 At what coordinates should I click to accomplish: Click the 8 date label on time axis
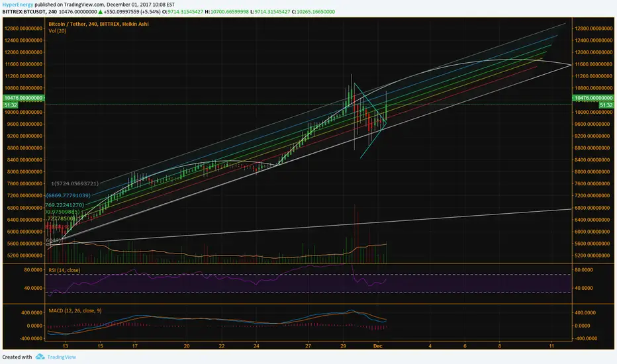pyautogui.click(x=500, y=346)
